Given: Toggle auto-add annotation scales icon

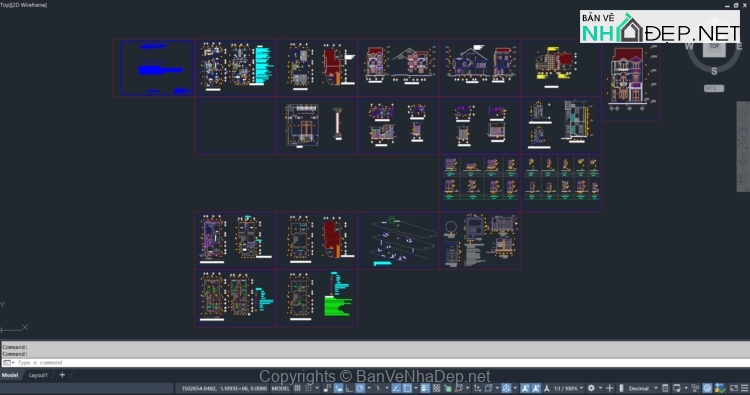Looking at the screenshot, I should 537,388.
